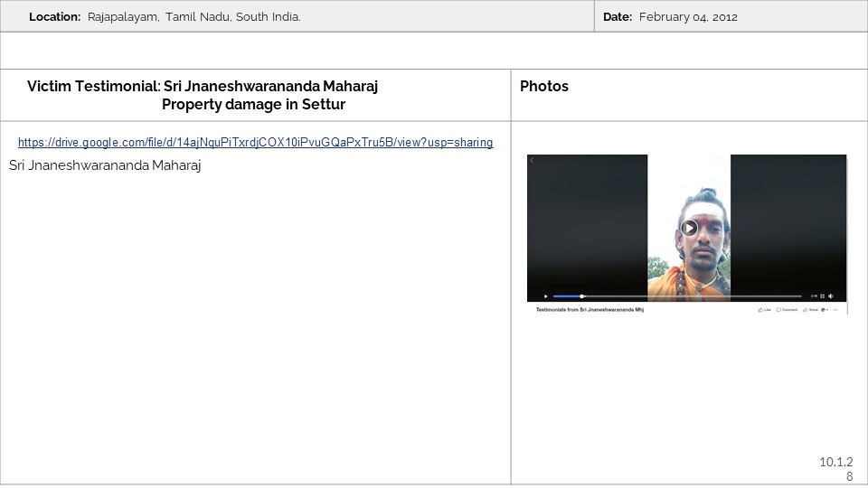
Task: Click 'Testimonials from Sri Jnaneshwarananda Mhj' caption
Action: click(x=590, y=310)
